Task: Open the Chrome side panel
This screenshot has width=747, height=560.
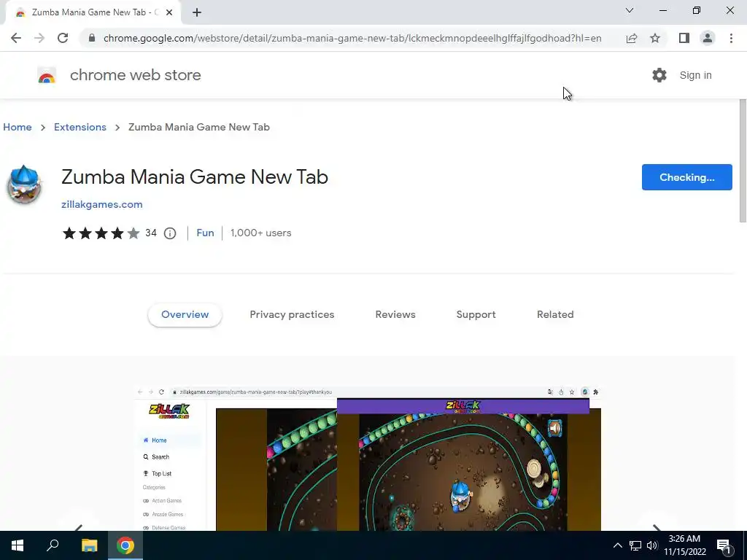Action: (x=684, y=38)
